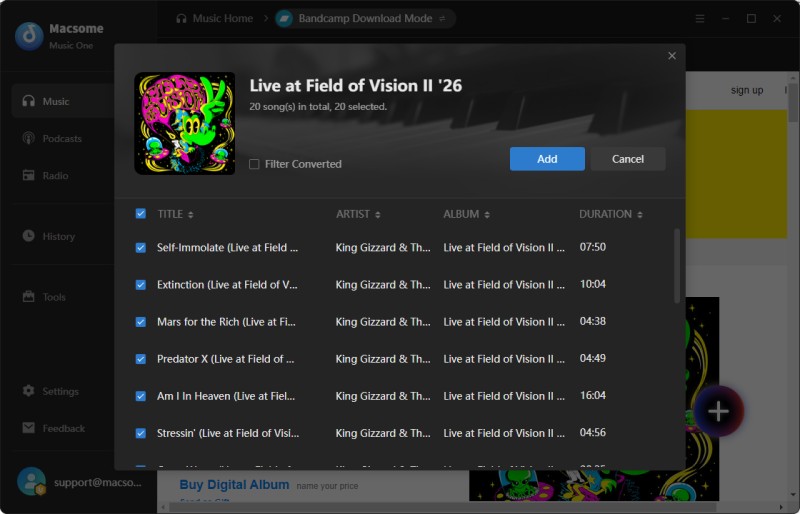Toggle the select-all checkbox beside TITLE
Screen dimensions: 800x514
(141, 213)
